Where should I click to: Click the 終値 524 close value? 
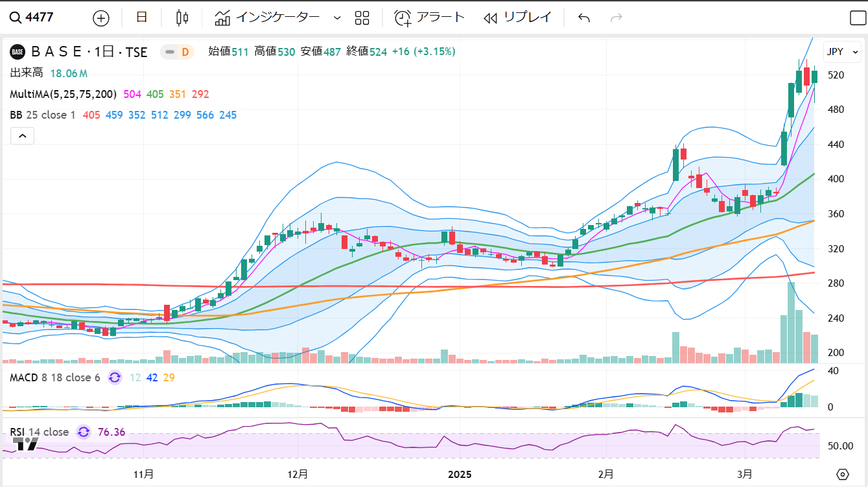(x=367, y=51)
